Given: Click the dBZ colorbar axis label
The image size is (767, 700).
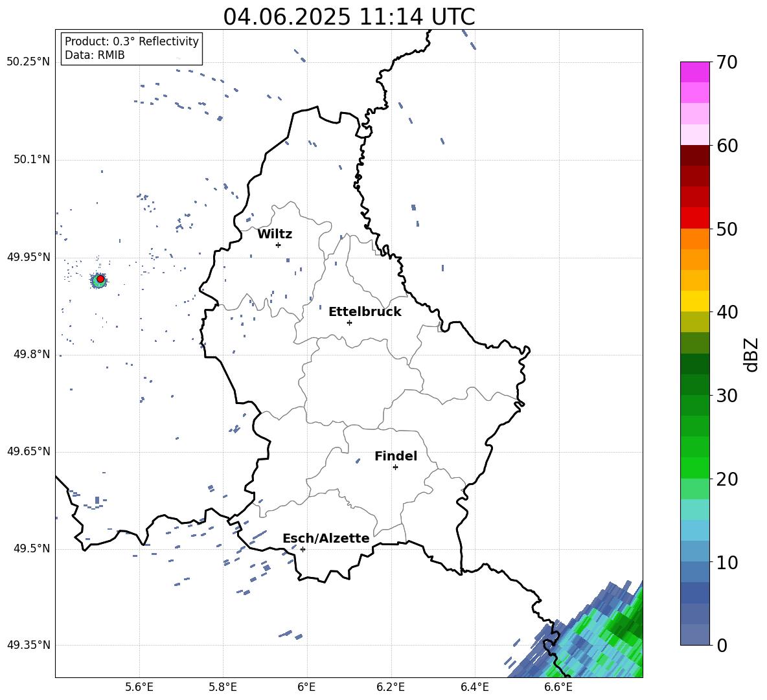Looking at the screenshot, I should point(751,354).
